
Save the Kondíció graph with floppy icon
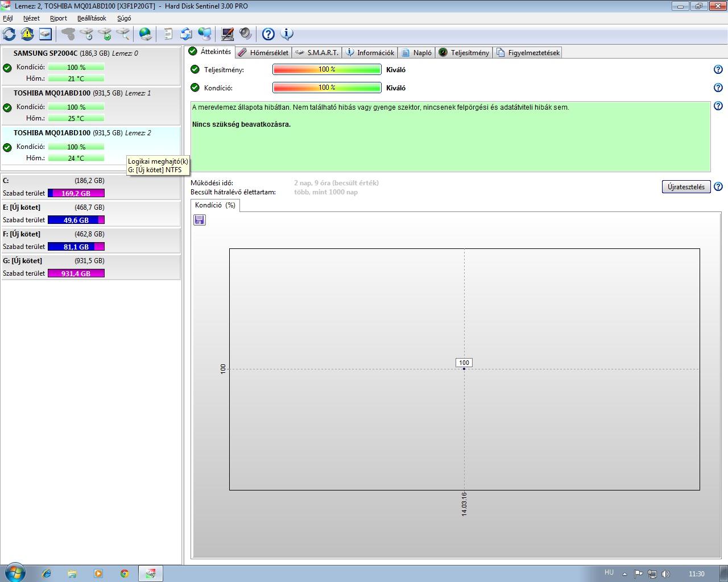coord(199,220)
